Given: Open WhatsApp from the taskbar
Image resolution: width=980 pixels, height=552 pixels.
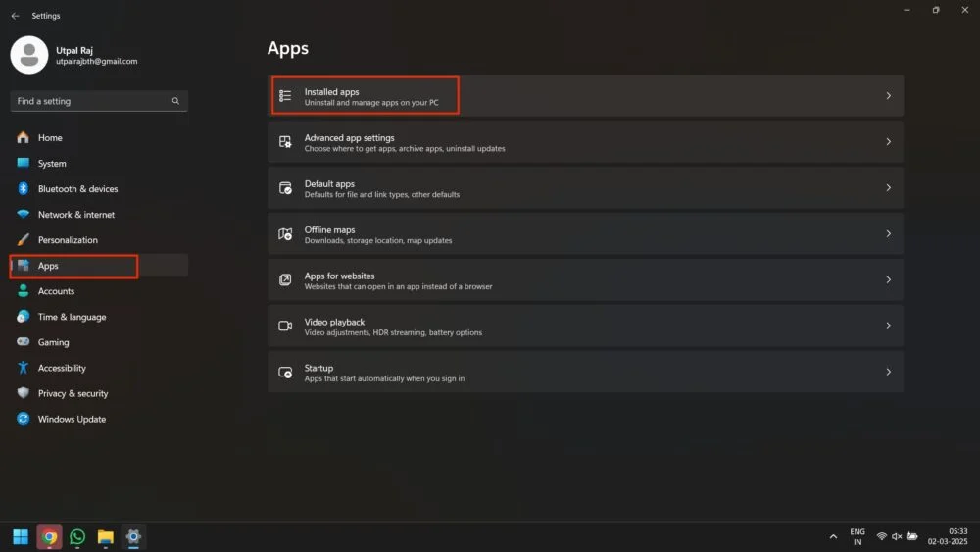Looking at the screenshot, I should (77, 536).
